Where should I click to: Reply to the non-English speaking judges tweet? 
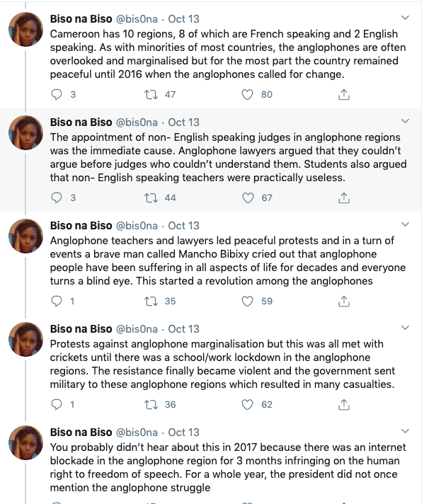pyautogui.click(x=57, y=197)
